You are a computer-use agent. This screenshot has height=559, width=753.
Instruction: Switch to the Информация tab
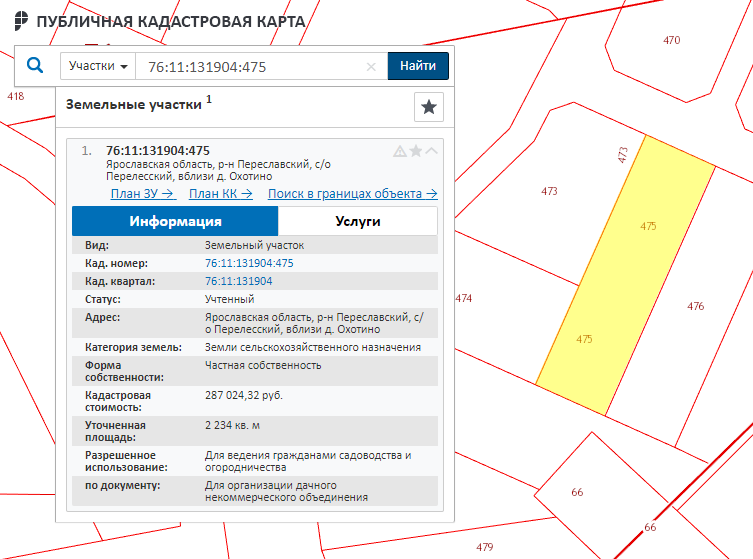pos(175,221)
